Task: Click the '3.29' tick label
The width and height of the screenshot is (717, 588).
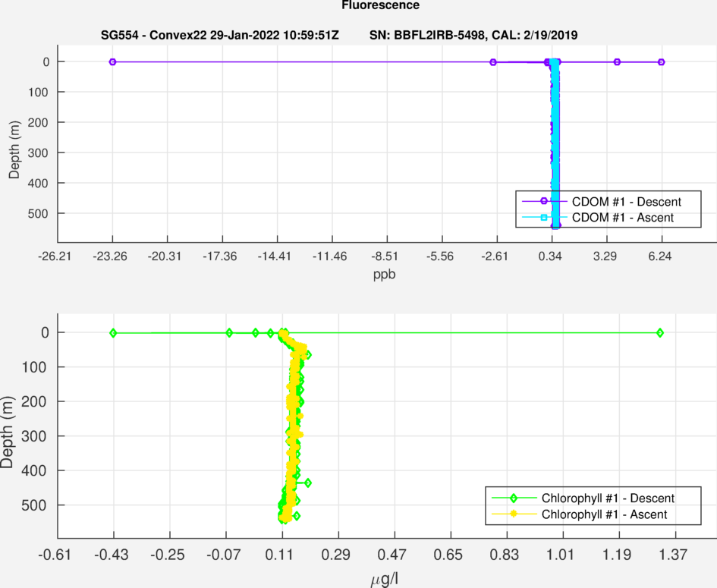Action: tap(605, 256)
